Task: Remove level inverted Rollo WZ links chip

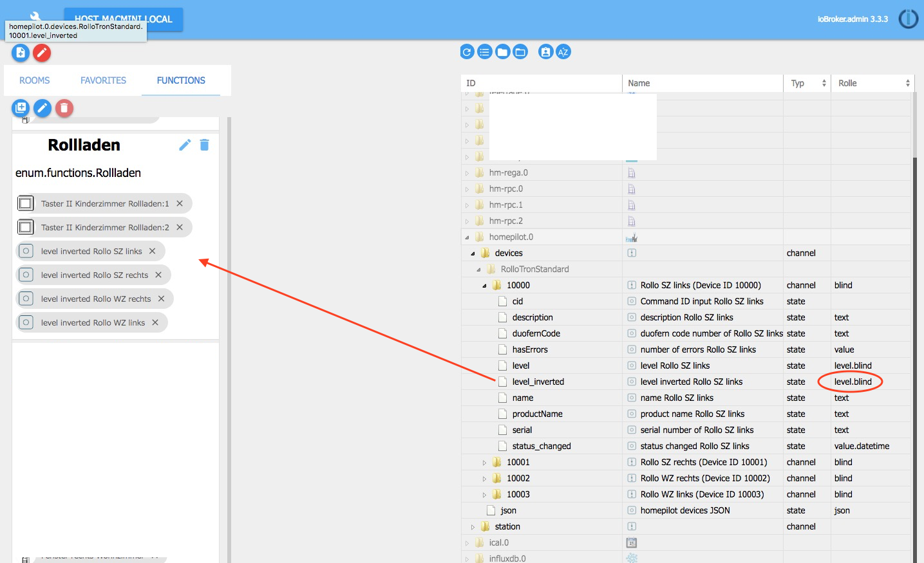Action: [x=155, y=322]
